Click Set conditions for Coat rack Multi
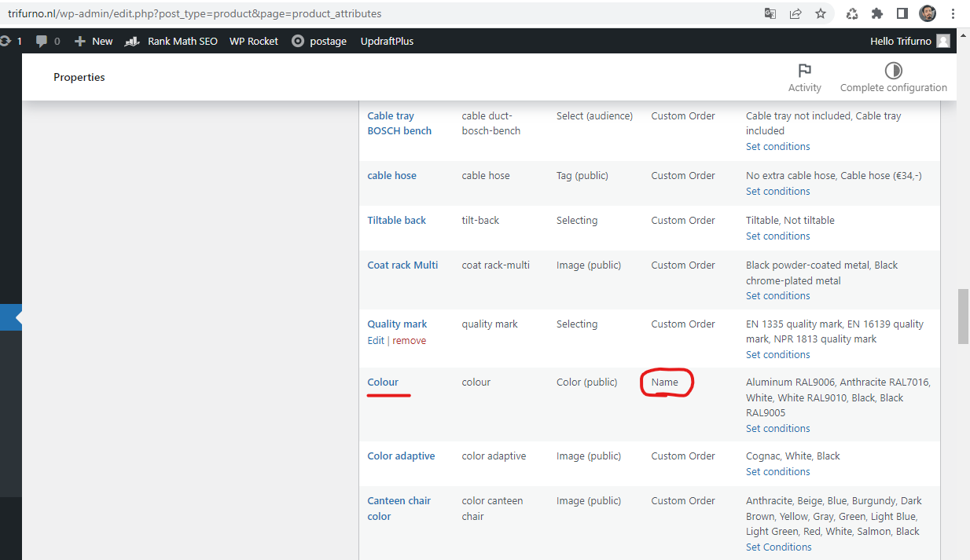Viewport: 970px width, 560px height. tap(777, 296)
